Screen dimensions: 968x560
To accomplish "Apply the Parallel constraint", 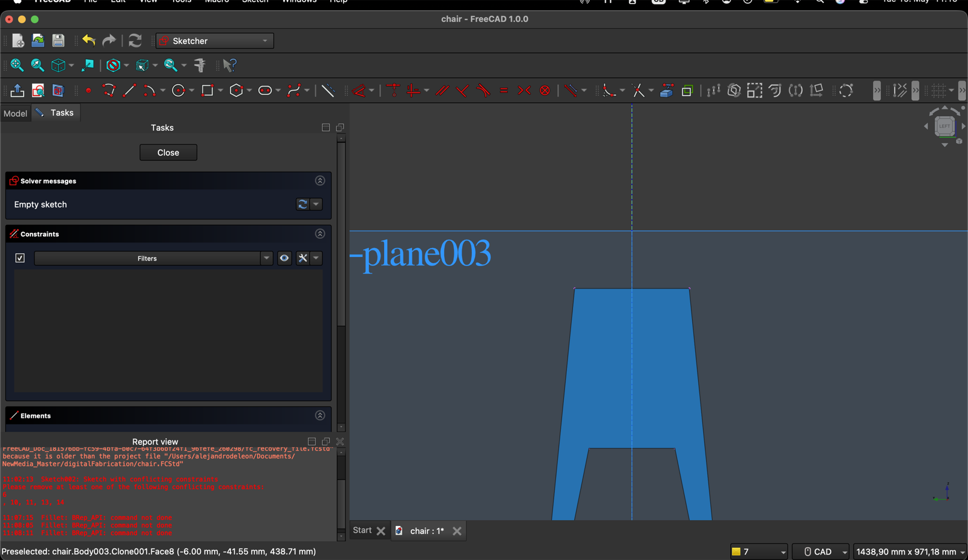I will [x=442, y=91].
